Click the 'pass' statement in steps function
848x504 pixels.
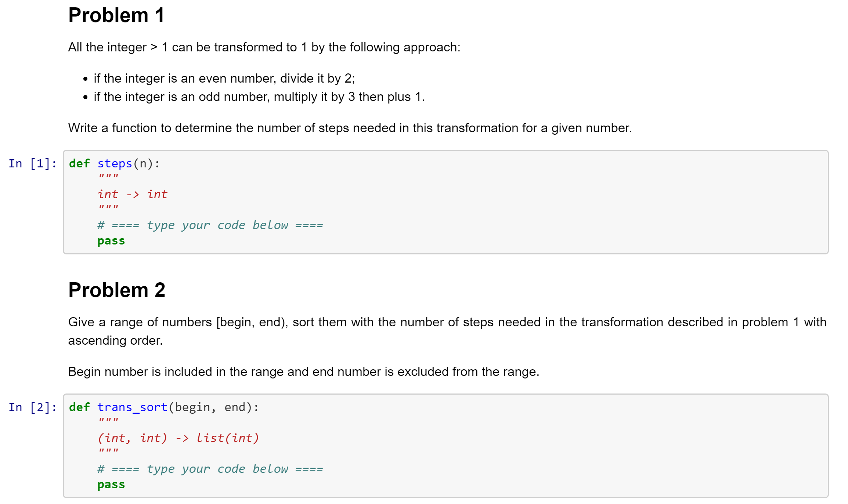coord(111,241)
